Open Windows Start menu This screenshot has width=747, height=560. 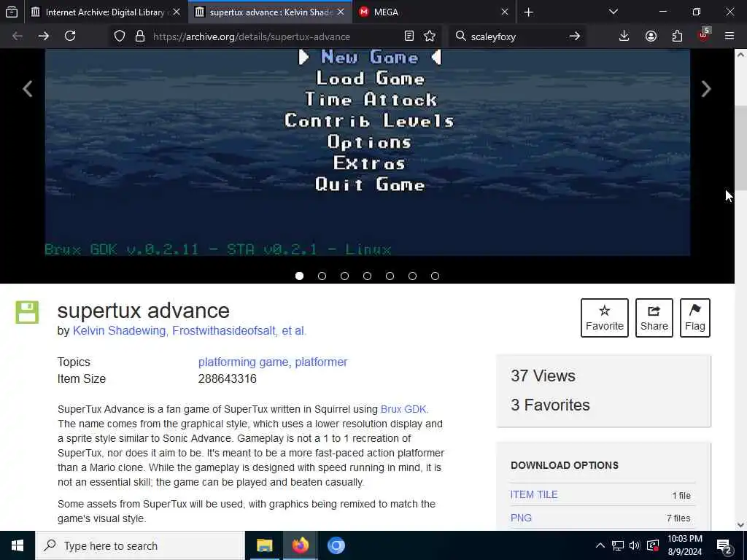pyautogui.click(x=18, y=545)
